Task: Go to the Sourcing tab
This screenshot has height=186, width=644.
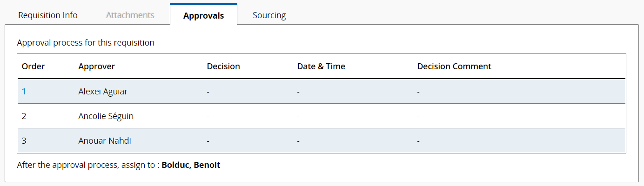Action: (269, 15)
